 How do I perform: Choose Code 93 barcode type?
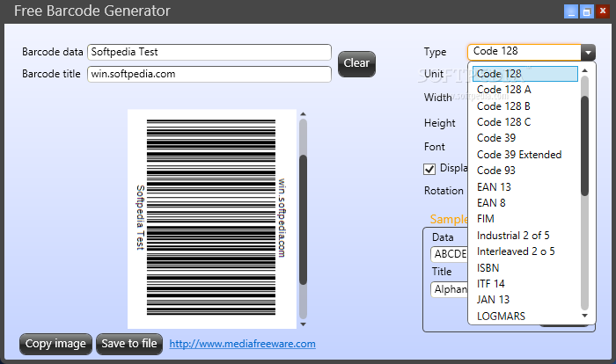pyautogui.click(x=525, y=171)
